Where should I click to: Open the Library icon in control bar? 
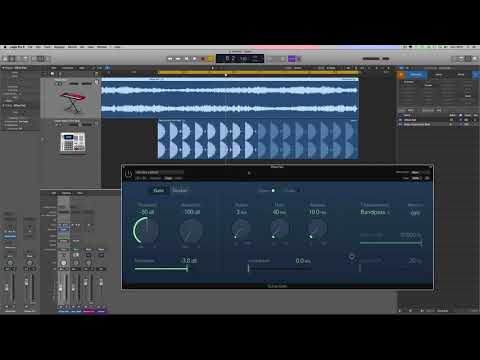[5, 59]
